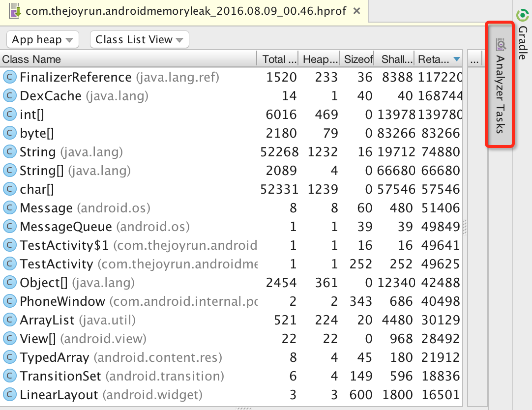Screen dimensions: 532x410
Task: Open the App heap dropdown
Action: (x=42, y=39)
